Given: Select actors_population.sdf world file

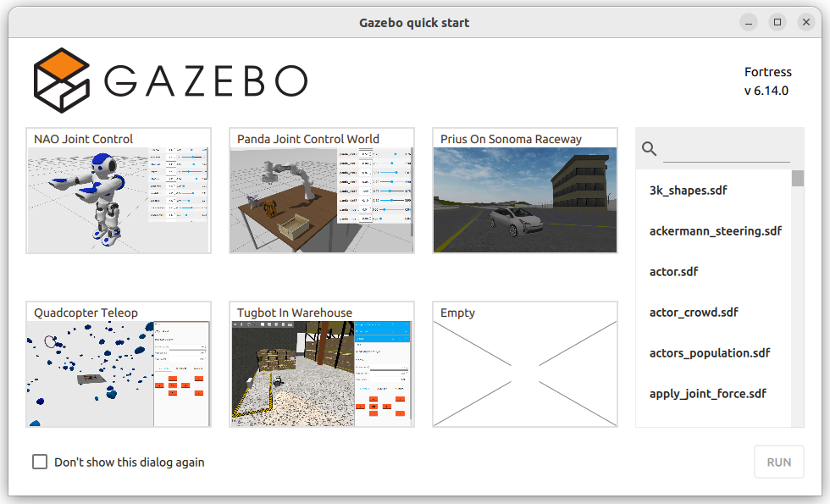Looking at the screenshot, I should pyautogui.click(x=711, y=353).
